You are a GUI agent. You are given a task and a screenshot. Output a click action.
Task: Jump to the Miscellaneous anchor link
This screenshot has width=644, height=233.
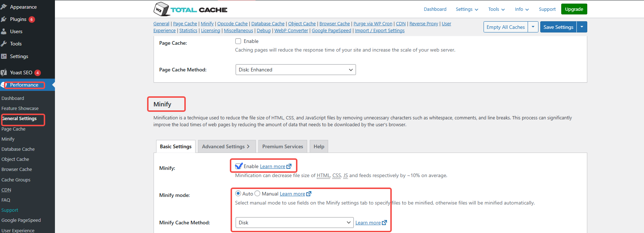coord(239,31)
